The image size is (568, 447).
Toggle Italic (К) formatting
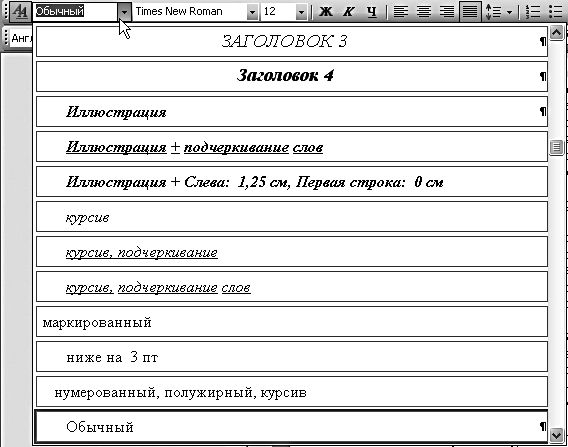[x=348, y=12]
